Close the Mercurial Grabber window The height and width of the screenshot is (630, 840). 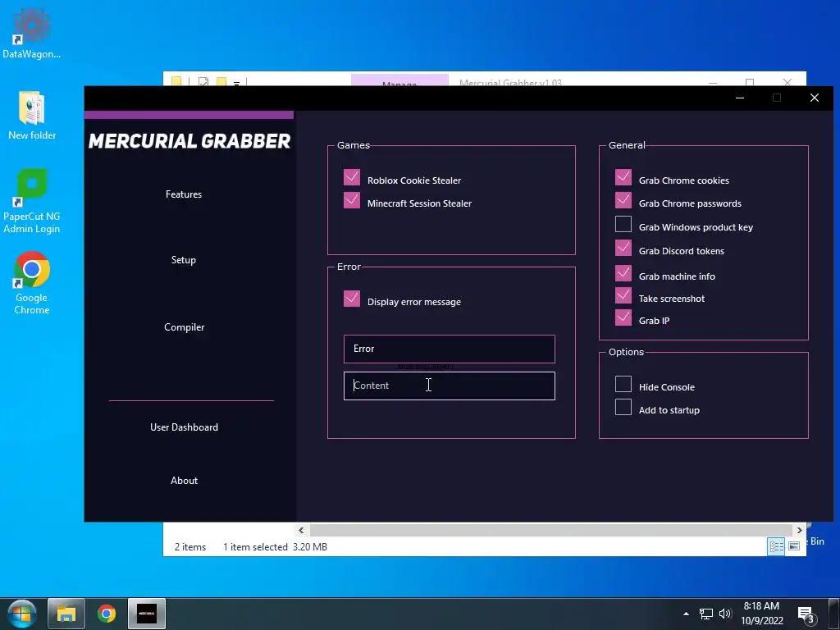tap(815, 98)
